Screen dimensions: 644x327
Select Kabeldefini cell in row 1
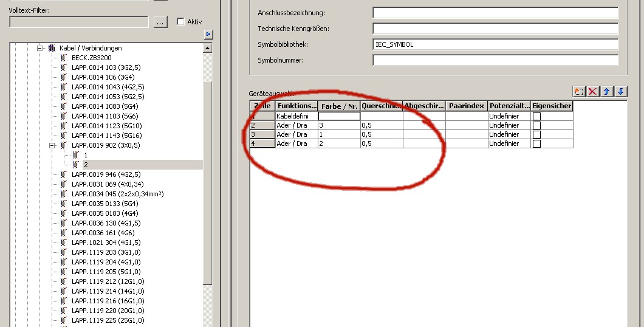296,116
